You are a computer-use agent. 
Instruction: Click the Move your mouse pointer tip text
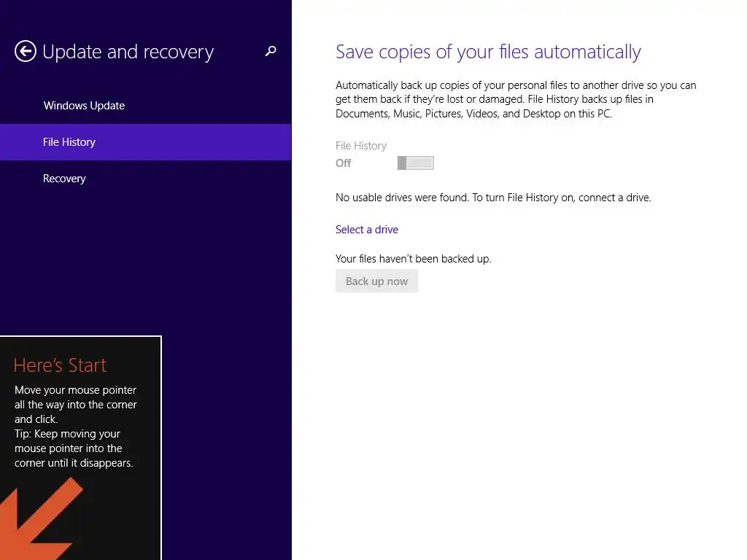(75, 426)
